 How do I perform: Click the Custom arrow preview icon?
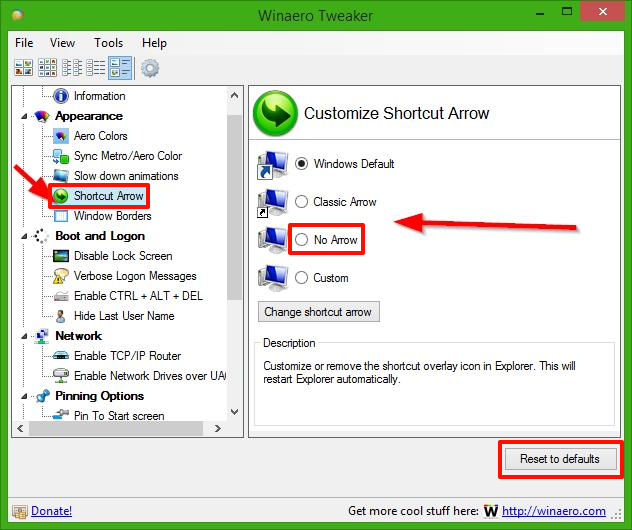pyautogui.click(x=273, y=278)
